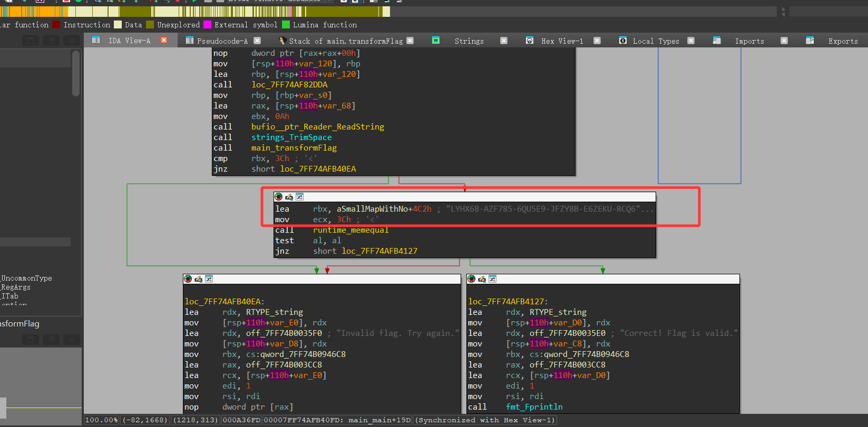Click the Hex View-1 tab icon
The height and width of the screenshot is (427, 868).
click(x=530, y=41)
